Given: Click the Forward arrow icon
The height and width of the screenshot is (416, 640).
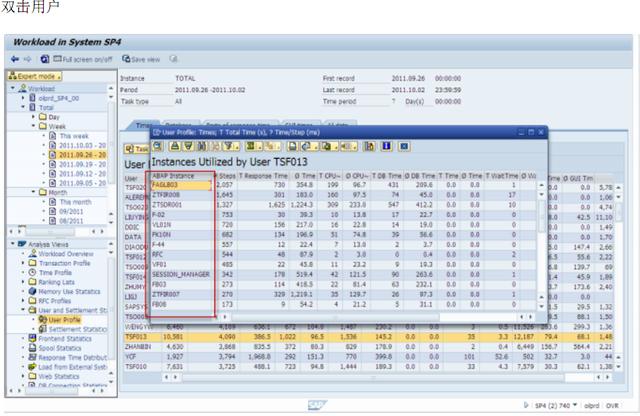Looking at the screenshot, I should [27, 59].
